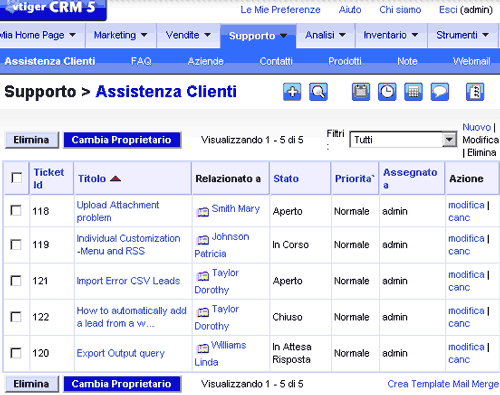Sort by Priorita` column header

click(355, 179)
